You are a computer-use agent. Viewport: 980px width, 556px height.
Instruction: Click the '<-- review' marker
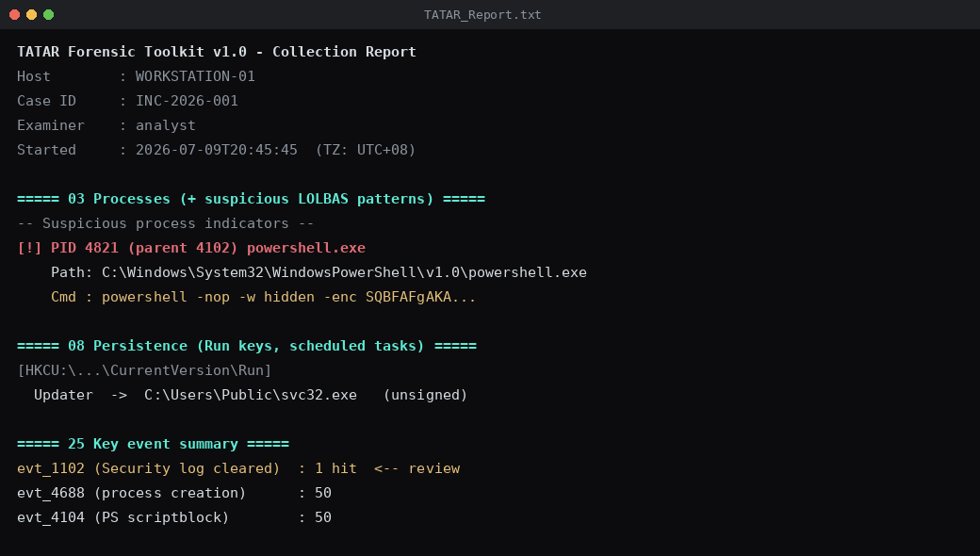[416, 468]
